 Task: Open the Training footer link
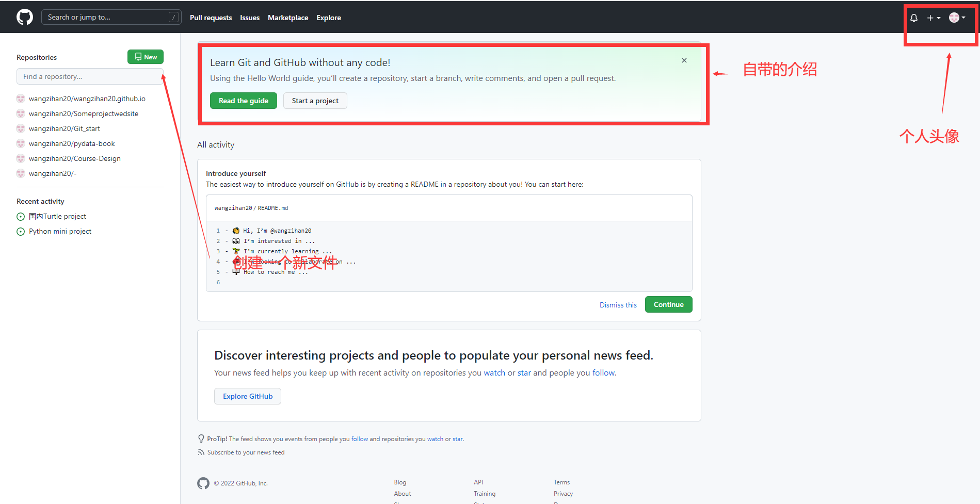(485, 494)
